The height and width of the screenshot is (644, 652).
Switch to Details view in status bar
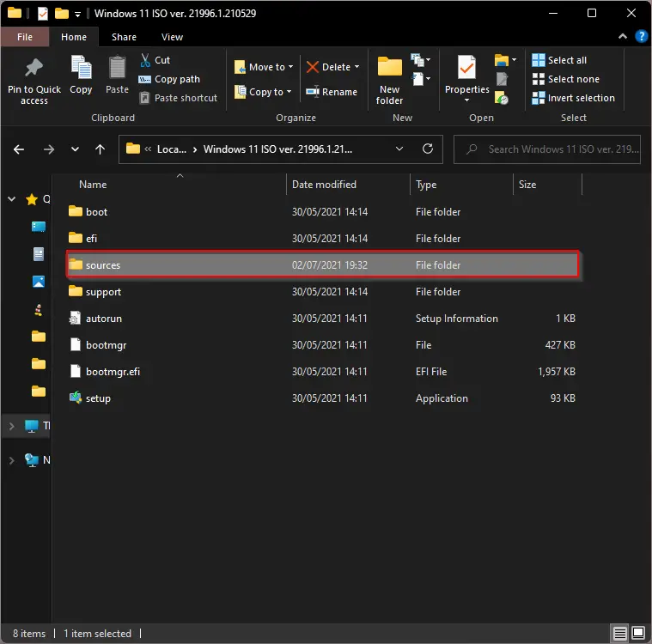pyautogui.click(x=619, y=634)
